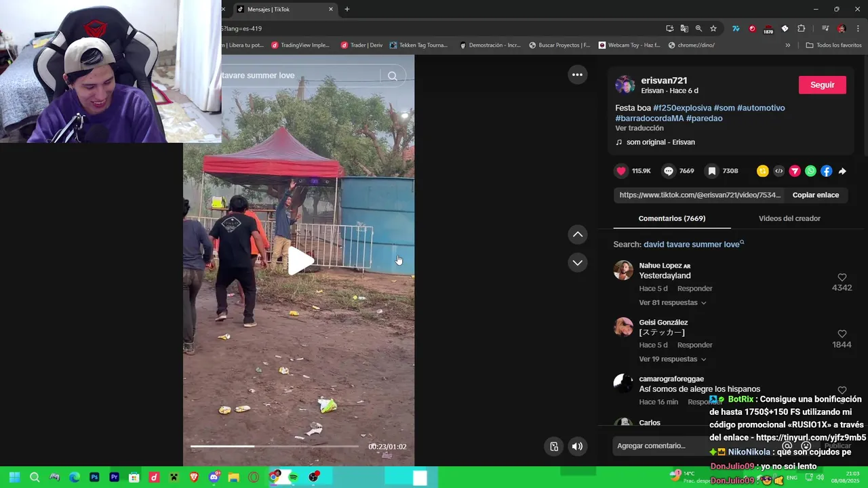Expand 81 replies under Nahue Lopez comment
The width and height of the screenshot is (868, 488).
point(673,302)
